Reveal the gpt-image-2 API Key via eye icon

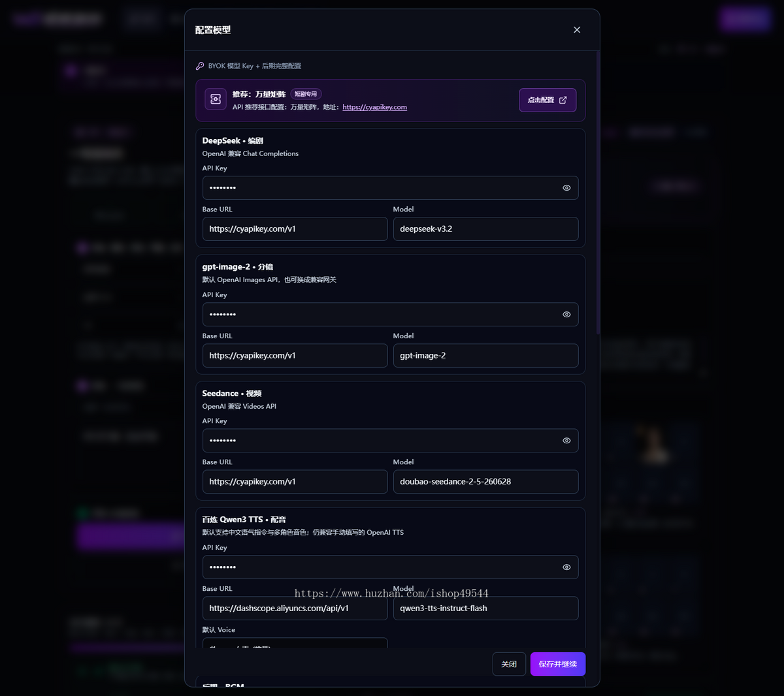click(566, 315)
